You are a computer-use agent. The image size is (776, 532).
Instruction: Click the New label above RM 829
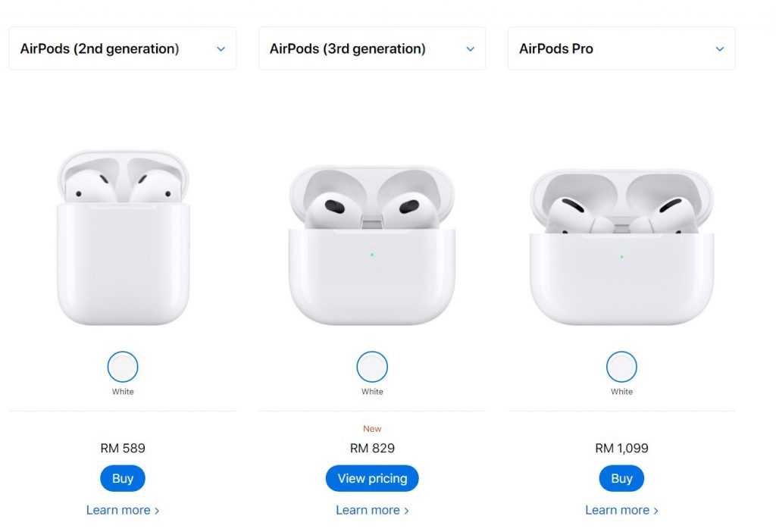(x=372, y=429)
